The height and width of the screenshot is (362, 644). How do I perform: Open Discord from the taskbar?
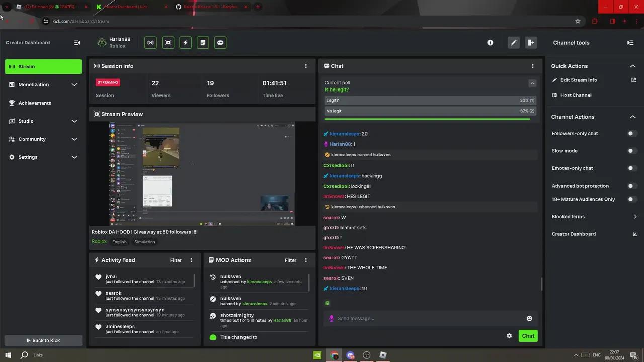coord(351,355)
